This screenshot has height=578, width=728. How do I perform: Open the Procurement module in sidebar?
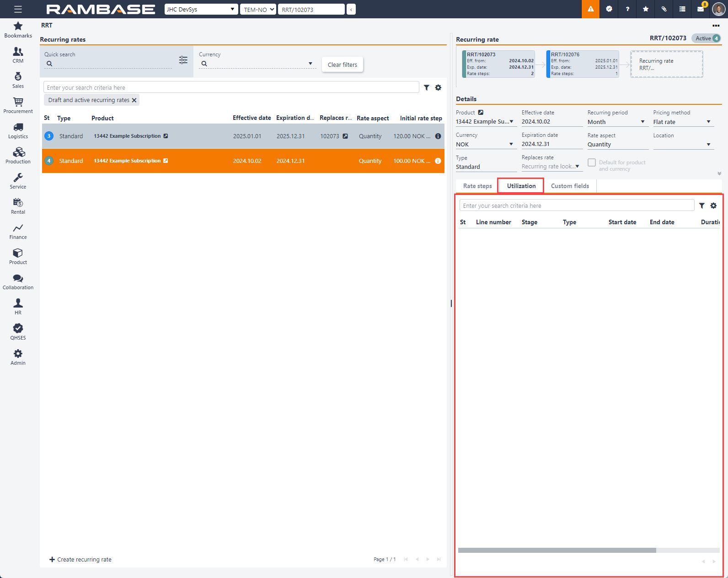coord(18,105)
